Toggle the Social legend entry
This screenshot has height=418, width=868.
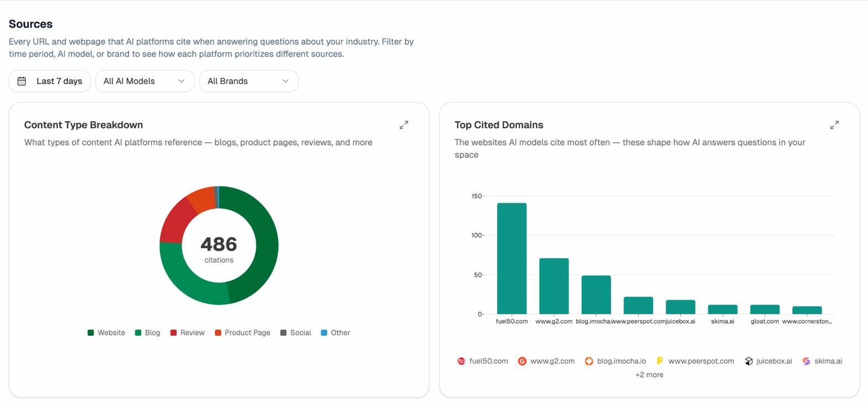point(296,333)
